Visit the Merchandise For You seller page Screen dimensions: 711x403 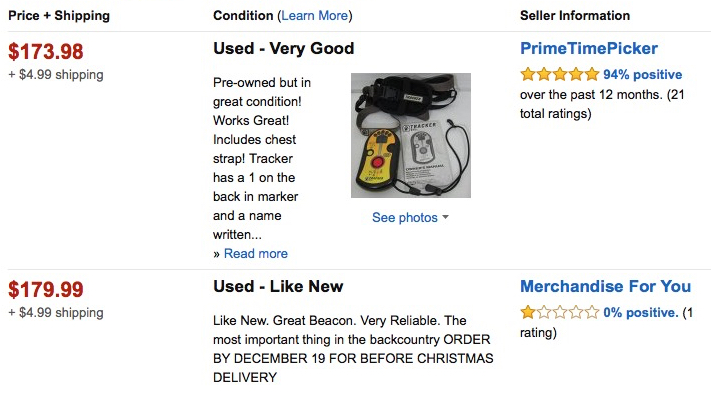tap(605, 286)
